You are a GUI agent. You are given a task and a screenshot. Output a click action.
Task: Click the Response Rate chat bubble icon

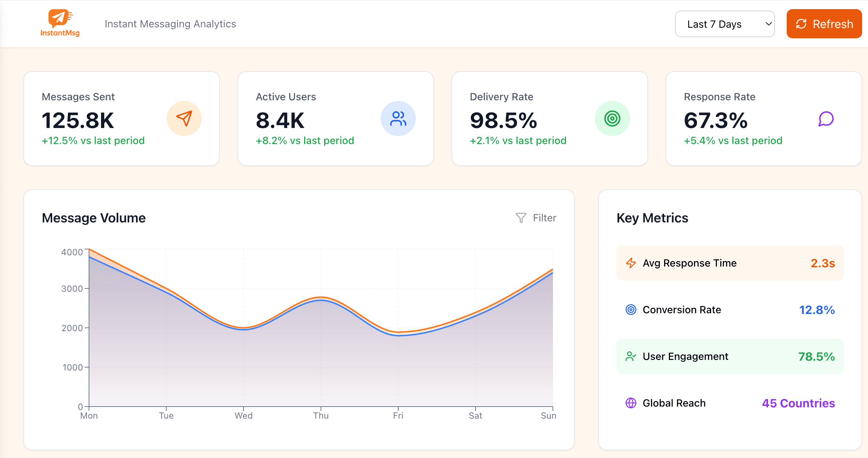click(826, 119)
